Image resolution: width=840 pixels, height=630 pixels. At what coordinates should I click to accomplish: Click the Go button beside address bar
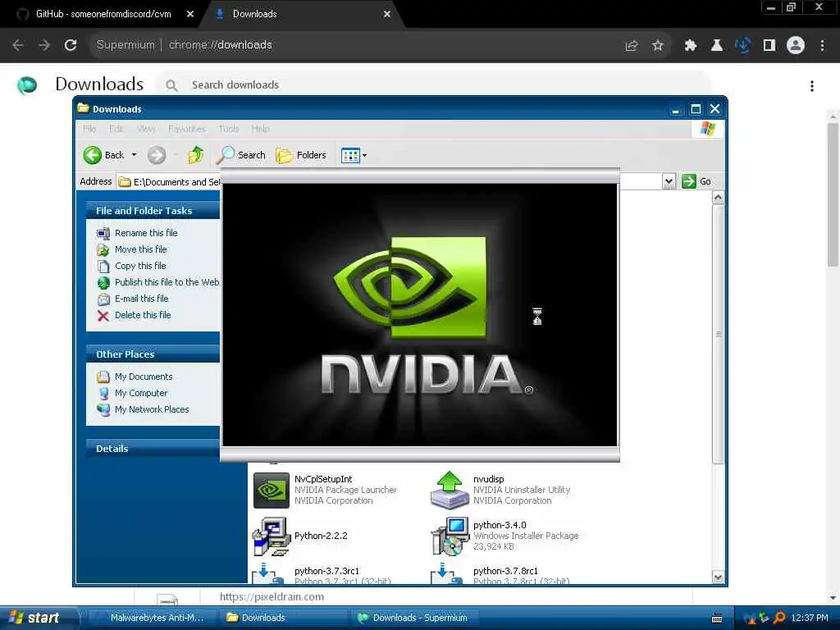[x=696, y=181]
